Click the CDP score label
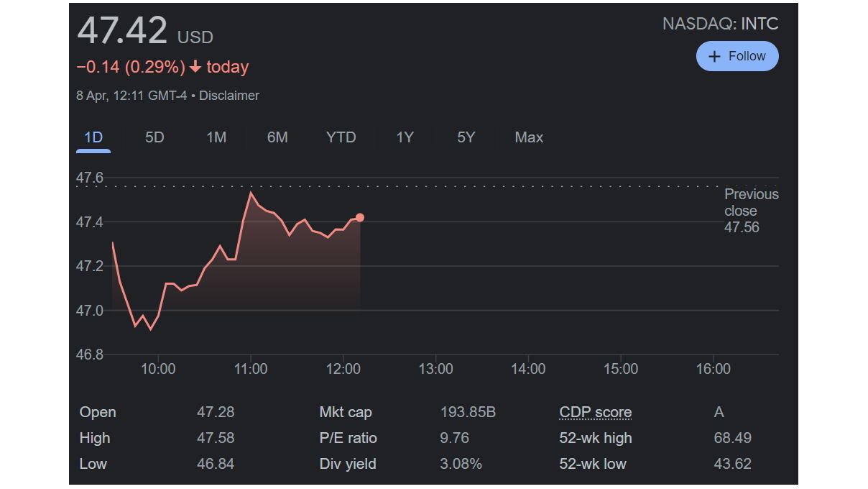This screenshot has height=489, width=868. 596,413
